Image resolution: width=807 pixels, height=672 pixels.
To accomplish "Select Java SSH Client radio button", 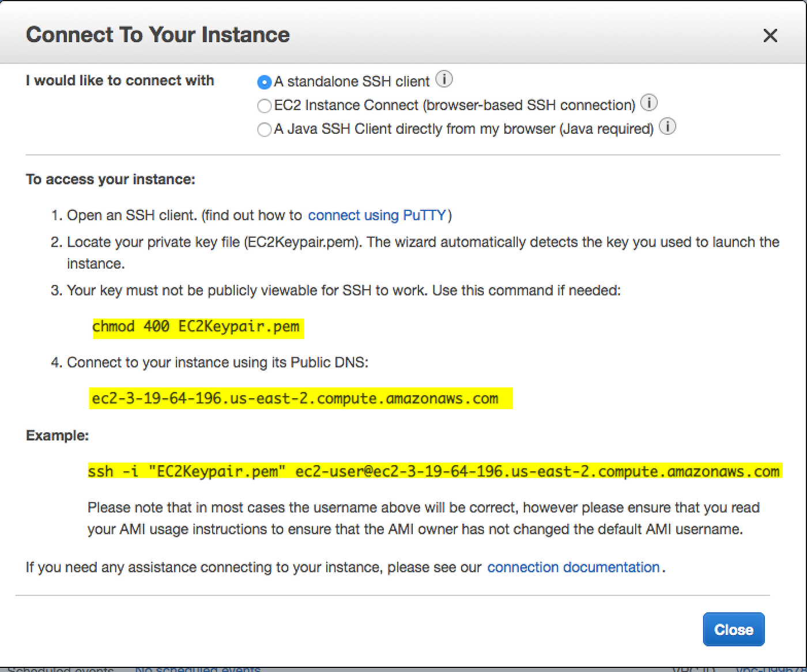I will click(264, 130).
